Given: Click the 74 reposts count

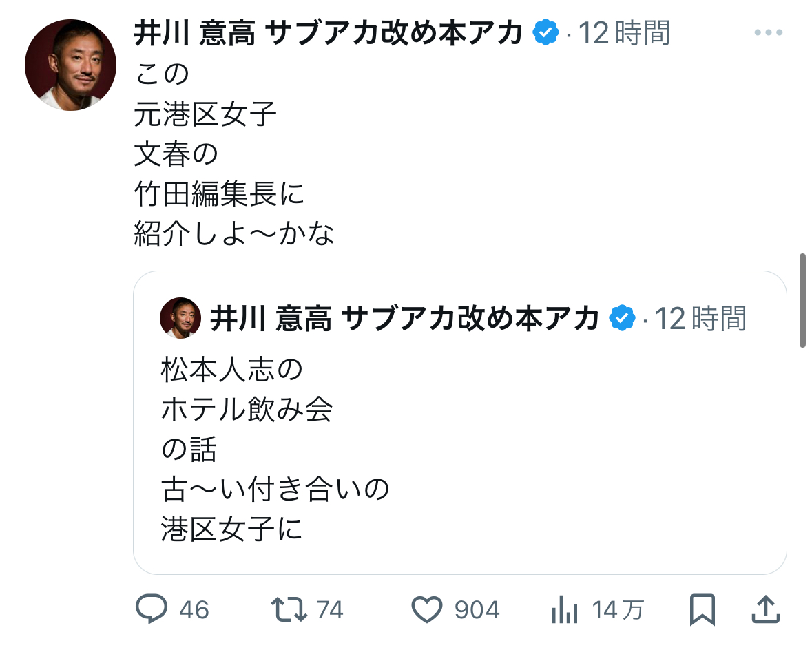Looking at the screenshot, I should point(330,610).
